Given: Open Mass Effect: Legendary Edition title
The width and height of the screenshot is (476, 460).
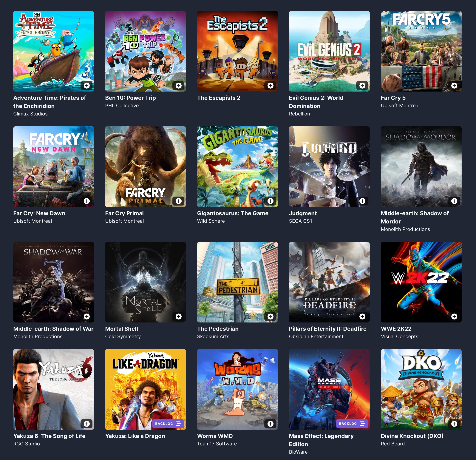Looking at the screenshot, I should tap(321, 440).
